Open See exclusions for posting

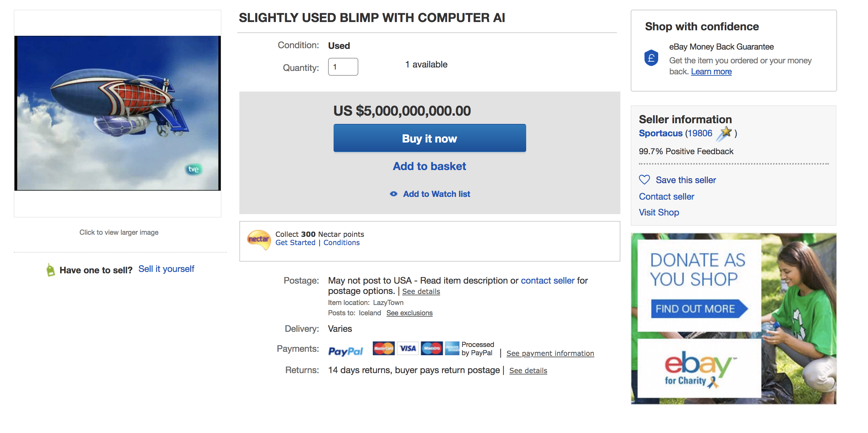point(409,313)
